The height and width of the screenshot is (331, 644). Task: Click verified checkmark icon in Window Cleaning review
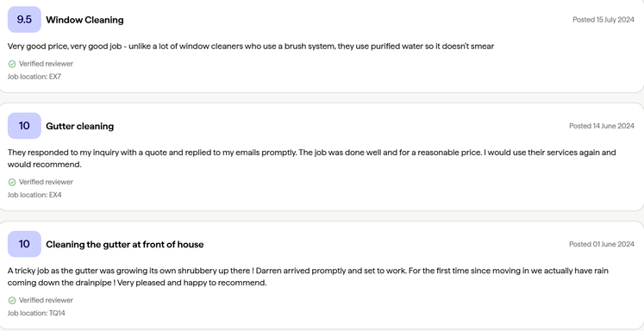point(12,64)
